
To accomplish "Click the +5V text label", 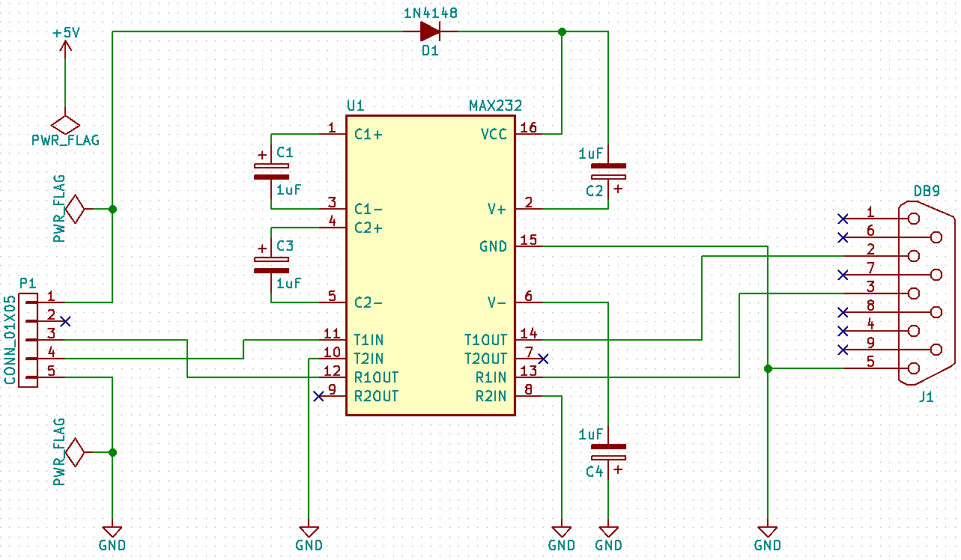I will click(66, 34).
